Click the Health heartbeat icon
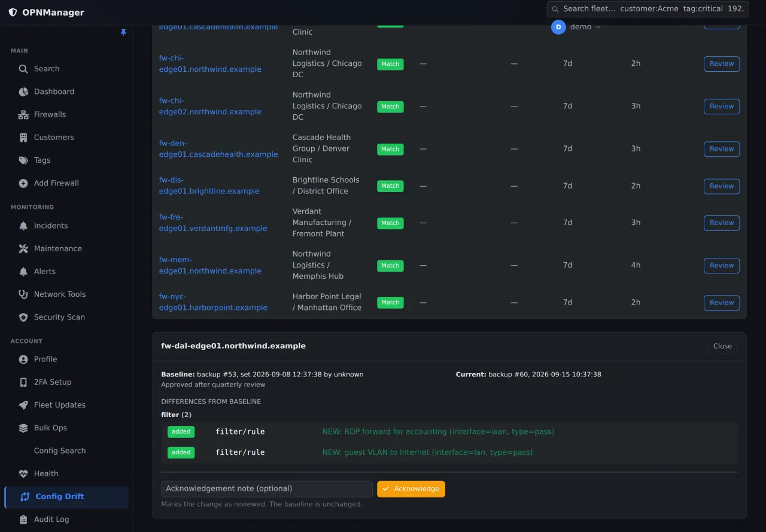Viewport: 766px width, 532px height. point(23,473)
